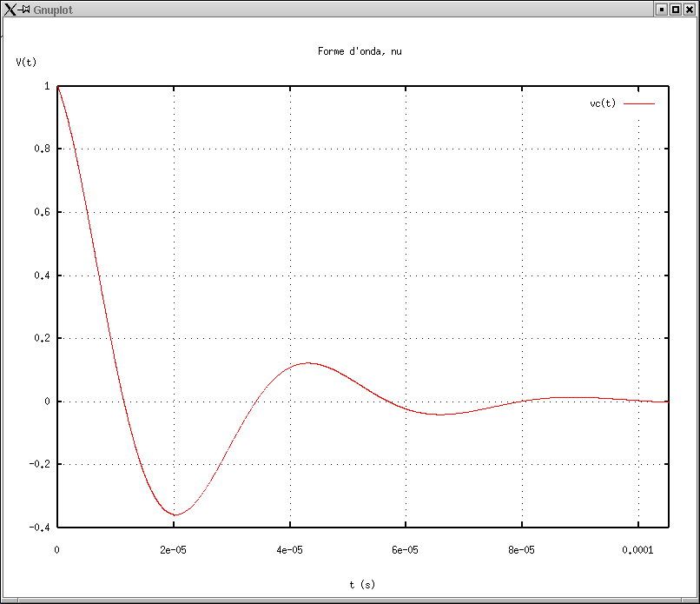Click the curve's second peak near 4e-05
Screen dimensions: 700x604
click(307, 362)
